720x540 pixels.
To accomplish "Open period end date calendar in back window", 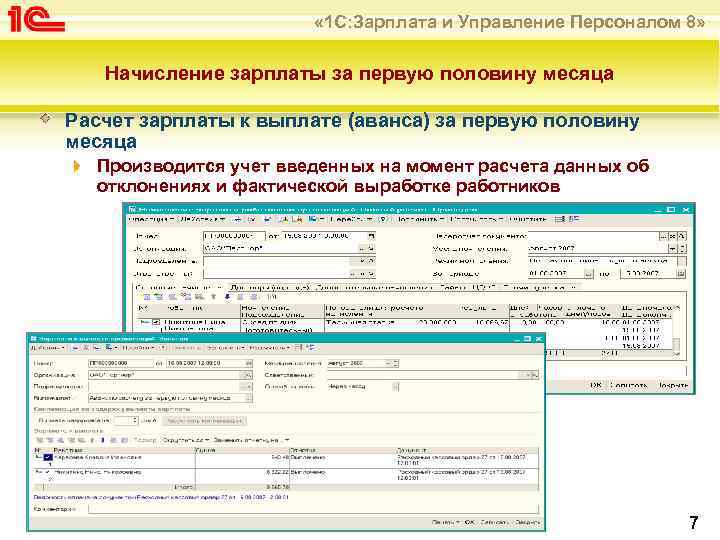I will 681,274.
